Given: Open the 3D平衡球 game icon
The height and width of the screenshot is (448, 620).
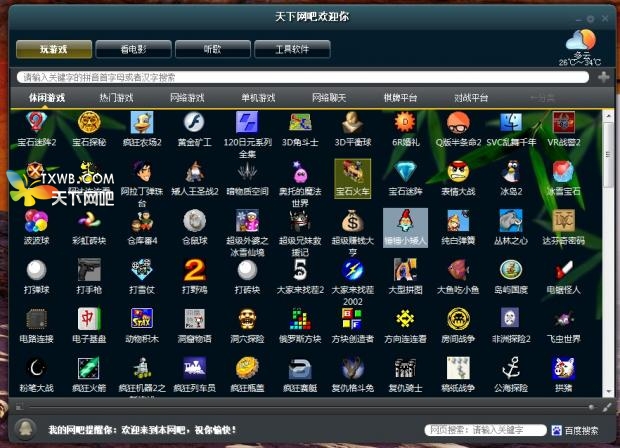Looking at the screenshot, I should 353,123.
